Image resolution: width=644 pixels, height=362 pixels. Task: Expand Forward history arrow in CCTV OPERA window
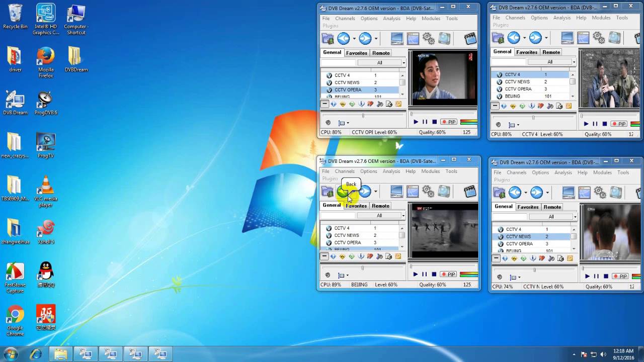376,39
